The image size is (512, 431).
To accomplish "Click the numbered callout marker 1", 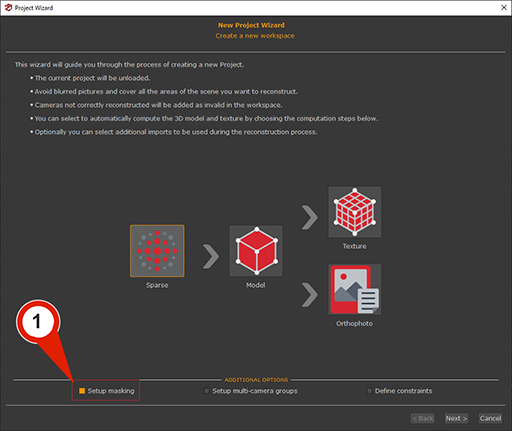I will tap(37, 321).
